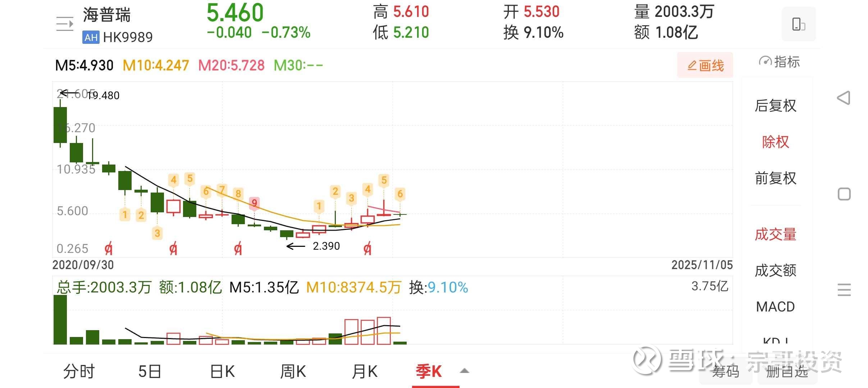The image size is (868, 388).
Task: Switch to the 月K tab
Action: click(365, 371)
